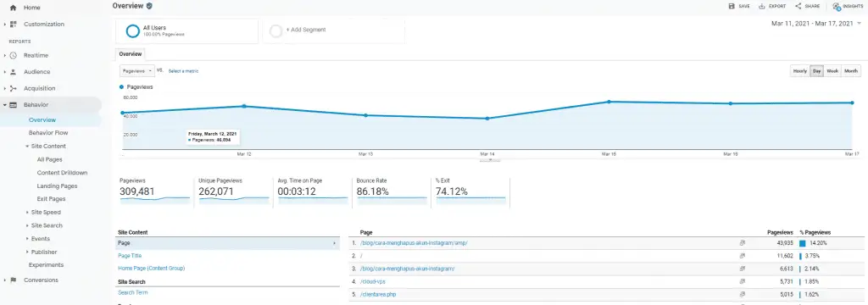
Task: Open Behavior Flow in sidebar
Action: click(48, 133)
